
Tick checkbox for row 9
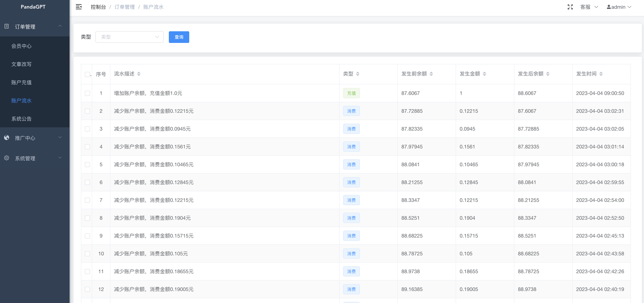(87, 236)
